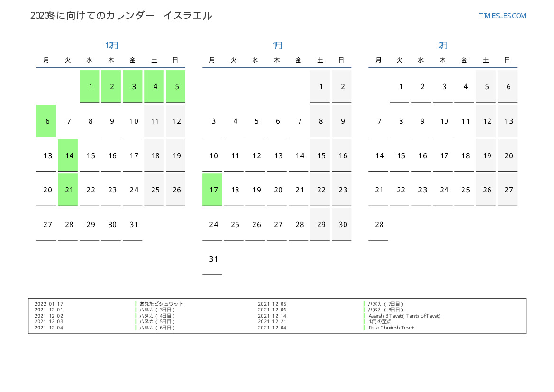
Task: Click January 10 in the 1月 calendar
Action: pos(212,155)
